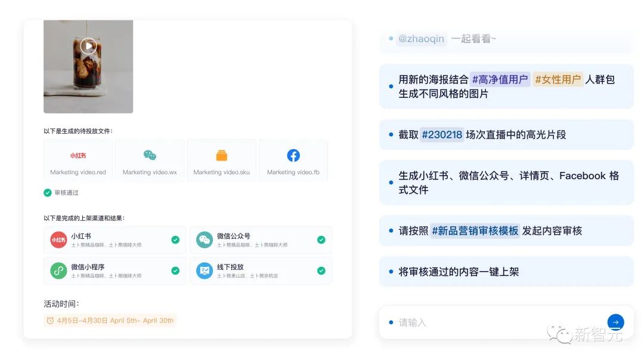
Task: Click the 微信公众号 channel icon
Action: 204,239
